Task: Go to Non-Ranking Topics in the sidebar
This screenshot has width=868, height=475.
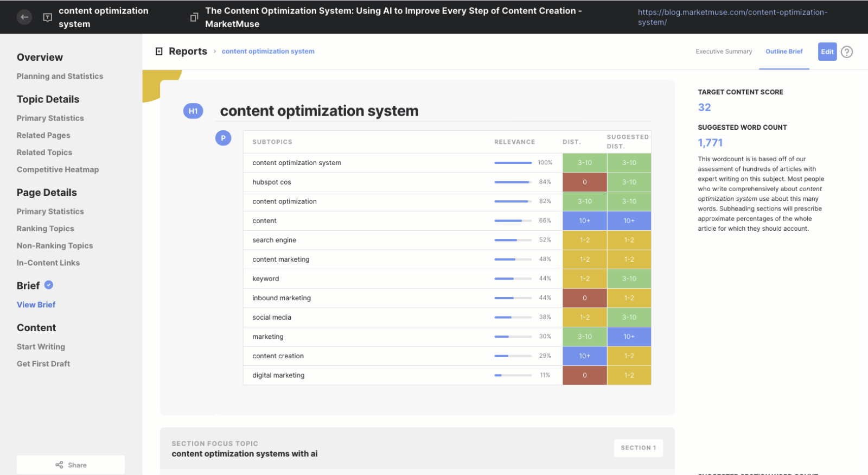Action: [x=55, y=245]
